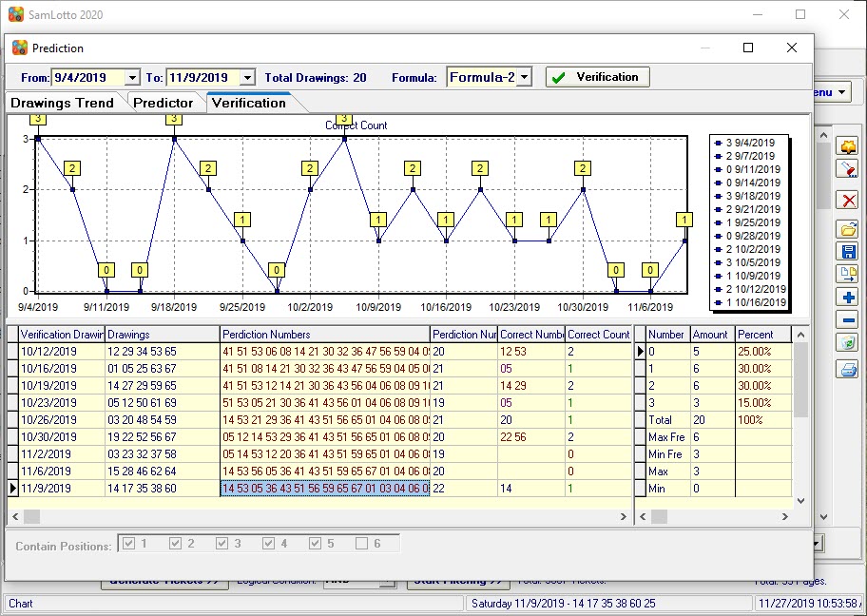Click the green checkmark on Verification button
Image resolution: width=867 pixels, height=616 pixels.
pyautogui.click(x=559, y=77)
